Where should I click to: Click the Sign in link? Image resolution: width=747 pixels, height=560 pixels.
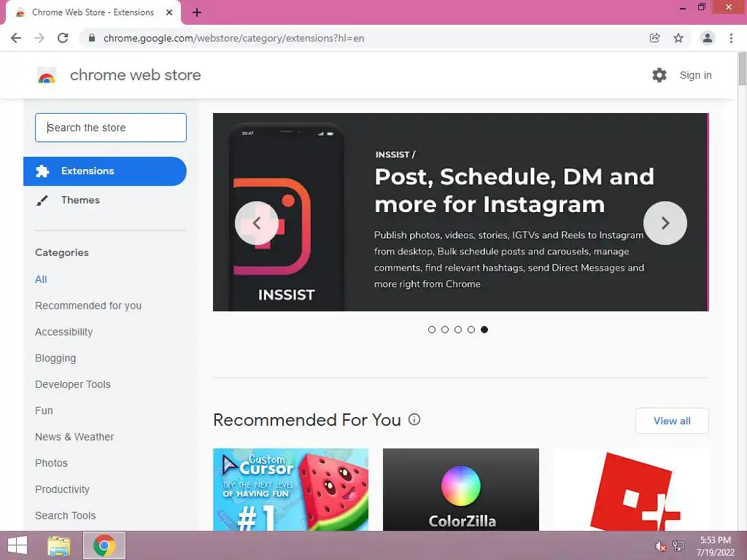[x=695, y=75]
